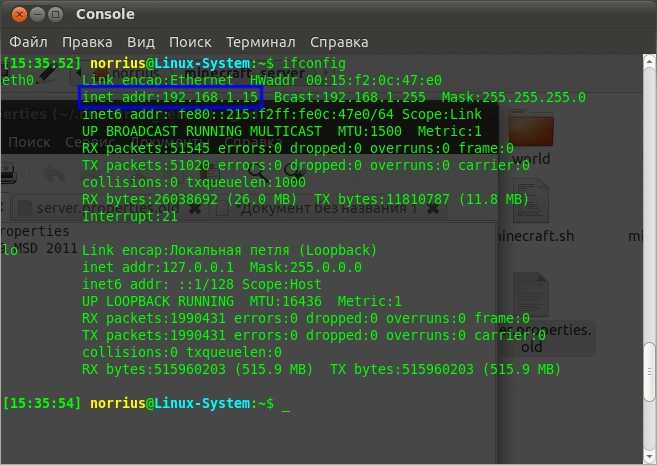Image resolution: width=657 pixels, height=465 pixels.
Task: Click the terminal vertical scrollbar handle
Action: 649,372
